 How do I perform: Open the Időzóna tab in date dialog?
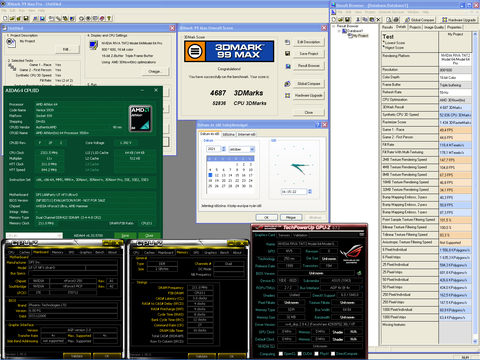click(229, 134)
